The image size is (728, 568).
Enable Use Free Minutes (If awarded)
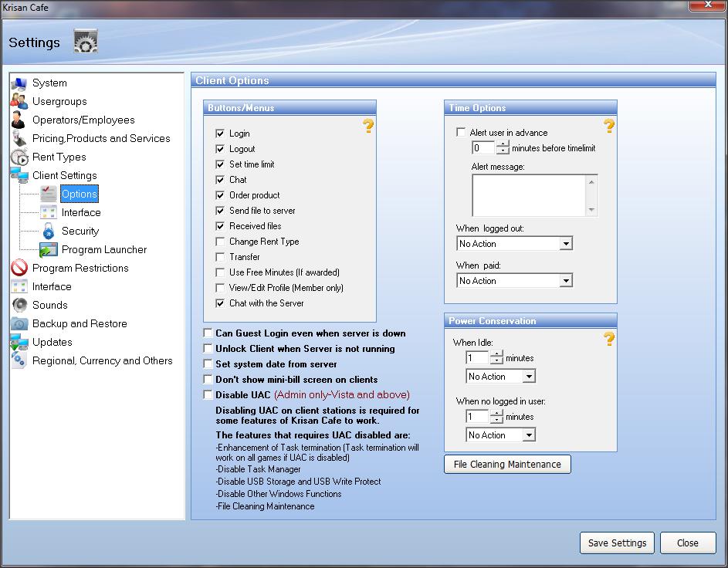point(220,272)
